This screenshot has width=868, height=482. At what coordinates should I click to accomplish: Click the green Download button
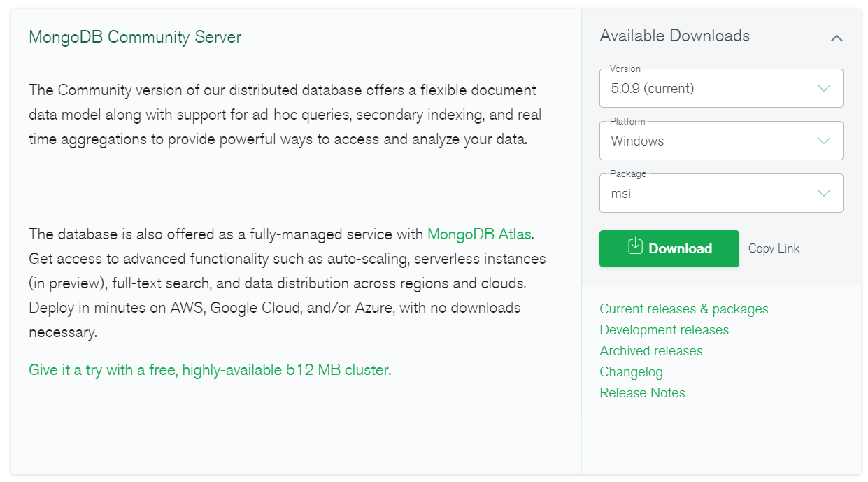tap(669, 248)
